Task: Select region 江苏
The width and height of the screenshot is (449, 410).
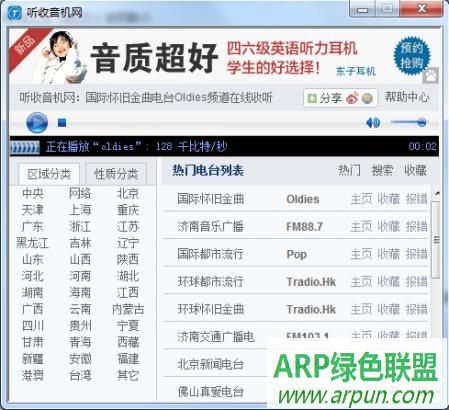Action: [x=128, y=227]
